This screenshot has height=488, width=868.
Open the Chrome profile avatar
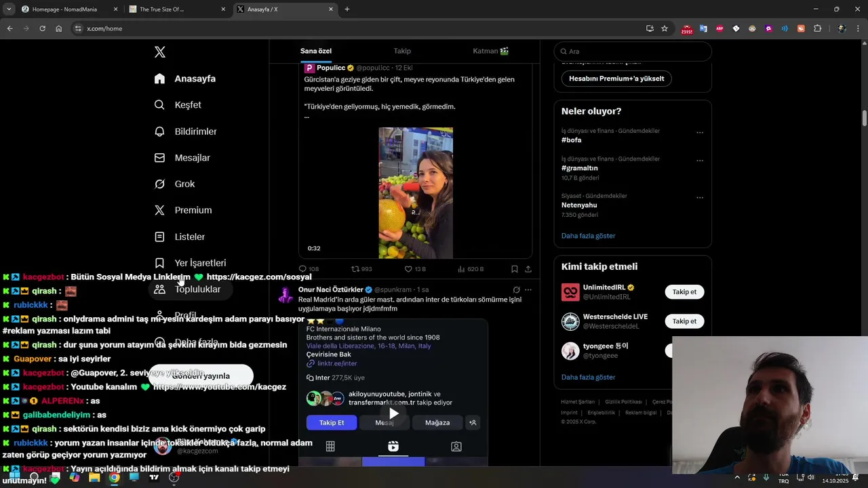click(842, 28)
